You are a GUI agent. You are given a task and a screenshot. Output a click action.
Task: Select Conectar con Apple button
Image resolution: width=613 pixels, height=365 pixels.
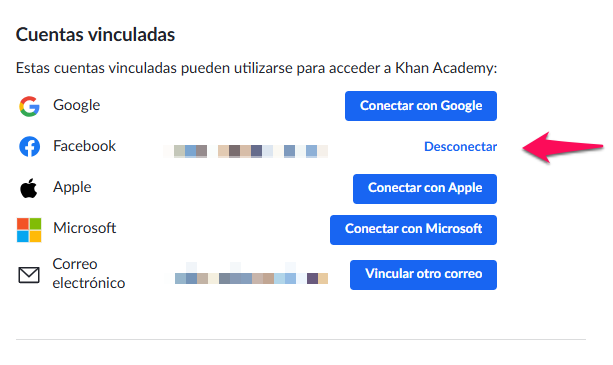(425, 189)
